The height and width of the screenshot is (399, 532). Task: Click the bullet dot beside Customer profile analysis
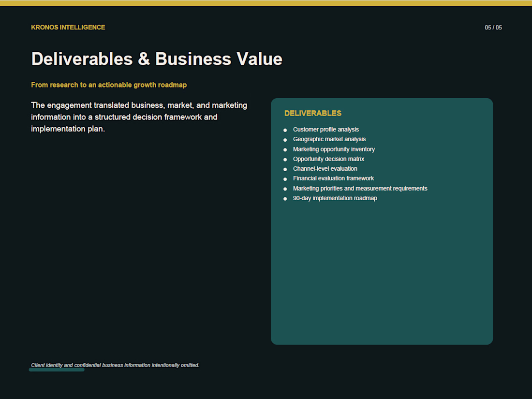point(285,130)
